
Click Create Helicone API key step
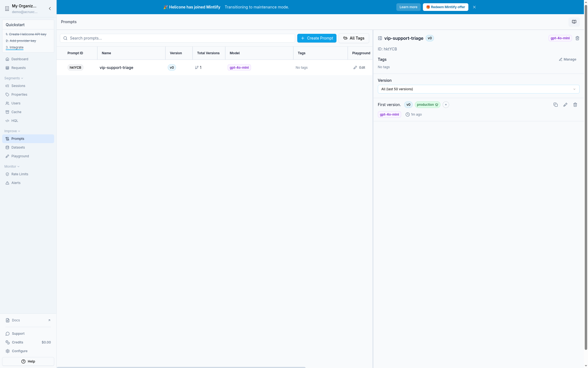tap(26, 34)
